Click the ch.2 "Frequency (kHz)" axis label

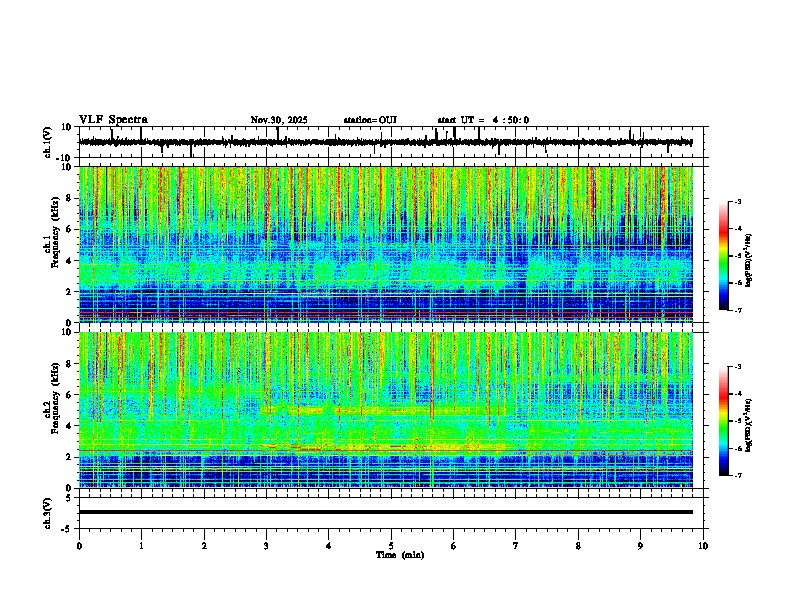point(55,398)
